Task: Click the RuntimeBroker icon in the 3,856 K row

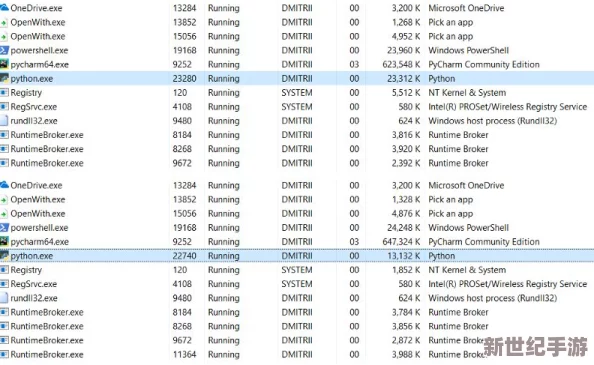Action: 4,326
